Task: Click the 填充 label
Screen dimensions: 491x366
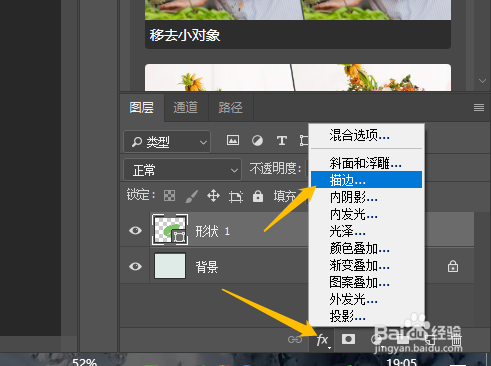Action: [285, 196]
